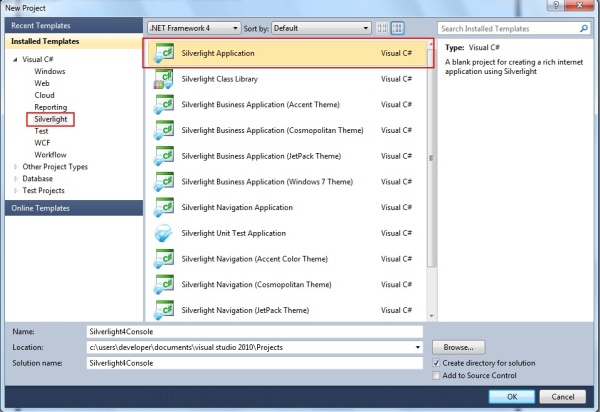The image size is (600, 412).
Task: Select Silverlight Navigation Application template name
Action: 237,207
